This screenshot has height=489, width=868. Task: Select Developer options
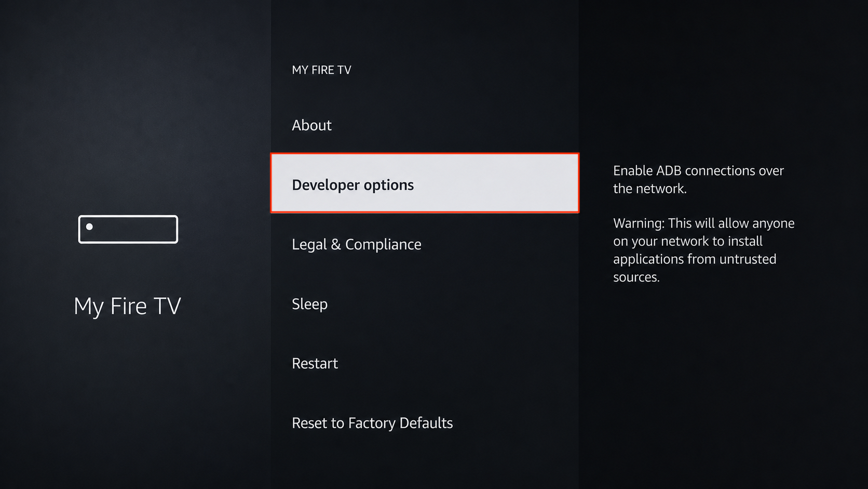click(425, 183)
